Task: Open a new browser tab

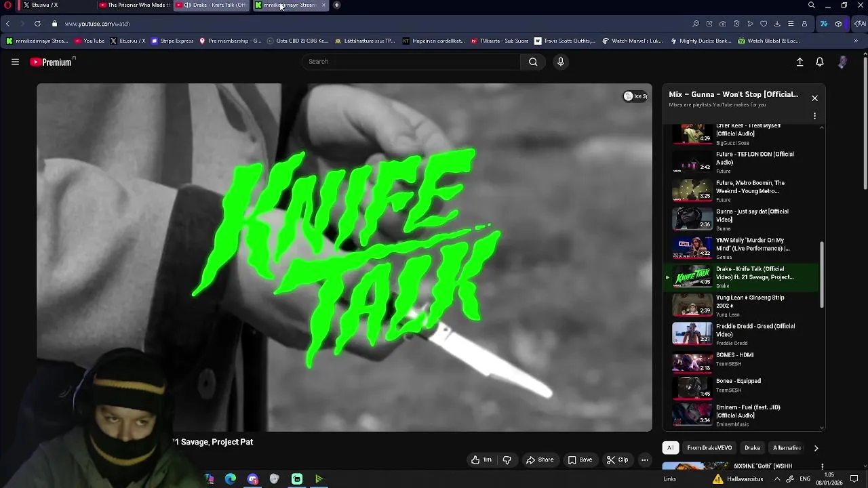Action: [337, 5]
